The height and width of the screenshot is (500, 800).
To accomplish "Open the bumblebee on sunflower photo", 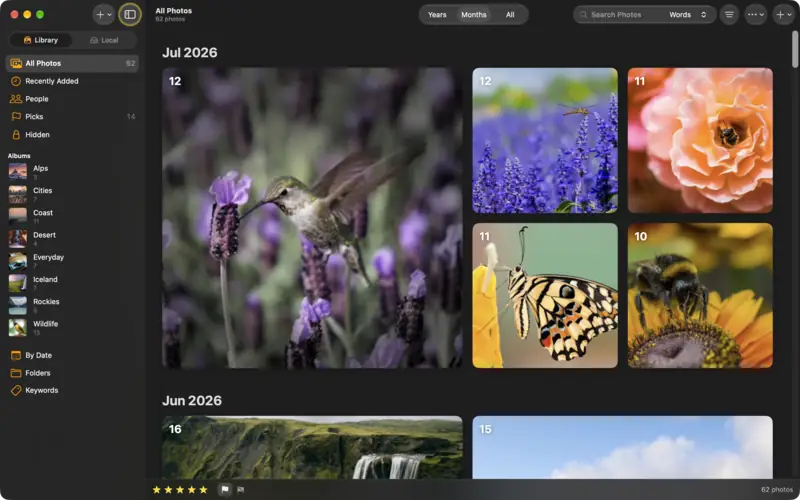I will coord(700,295).
